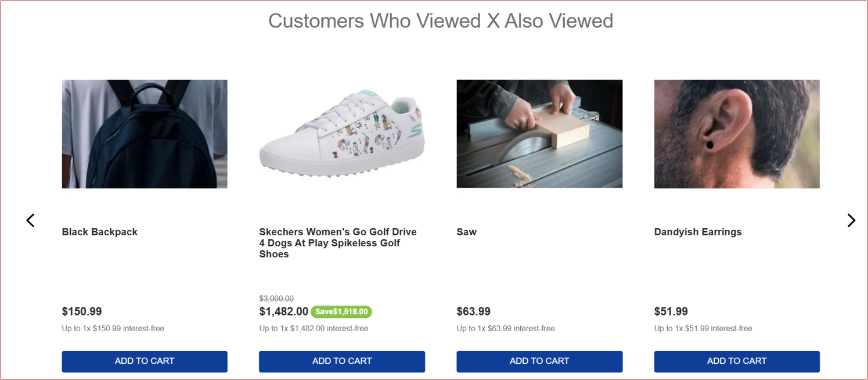Click the $150.99 backpack price
Screen dimensions: 868x380
point(82,311)
